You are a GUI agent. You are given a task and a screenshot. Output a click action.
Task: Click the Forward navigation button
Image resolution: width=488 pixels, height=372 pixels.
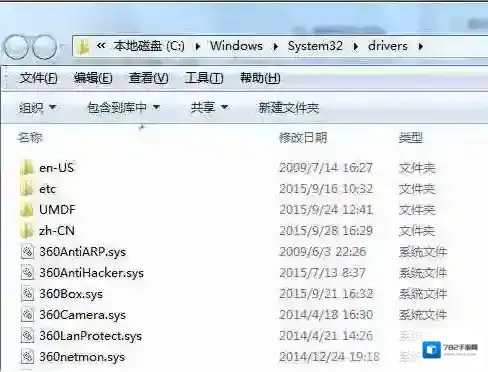45,46
